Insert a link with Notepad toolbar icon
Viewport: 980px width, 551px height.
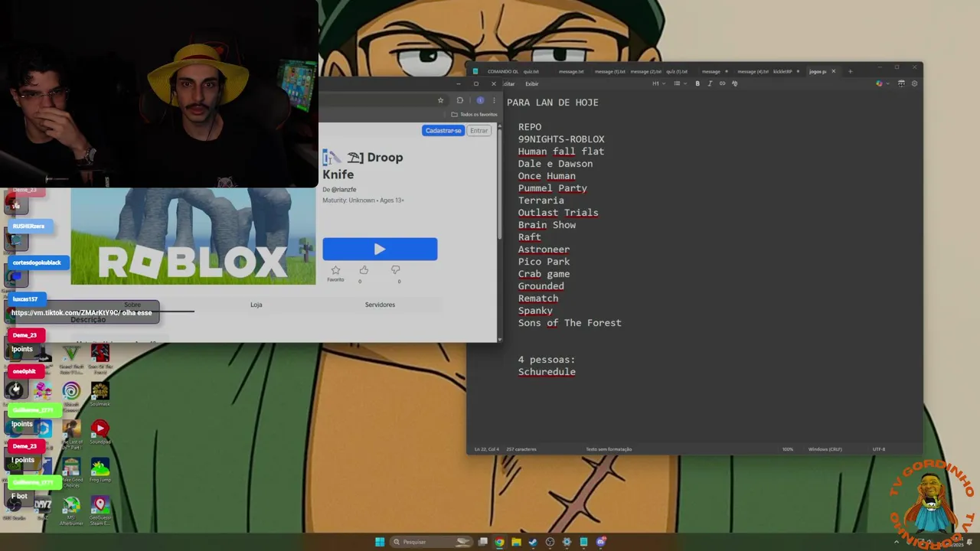click(x=722, y=84)
